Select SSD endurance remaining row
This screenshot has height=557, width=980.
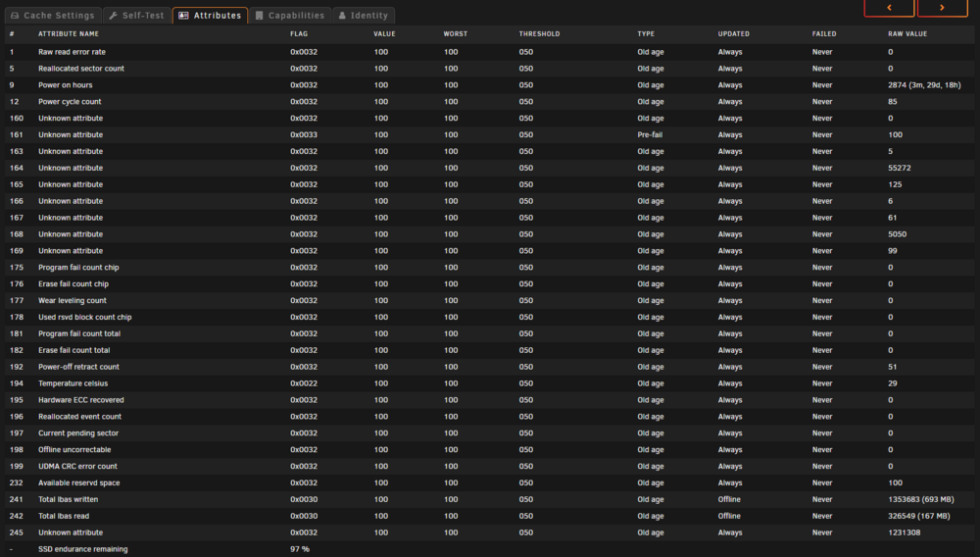490,549
